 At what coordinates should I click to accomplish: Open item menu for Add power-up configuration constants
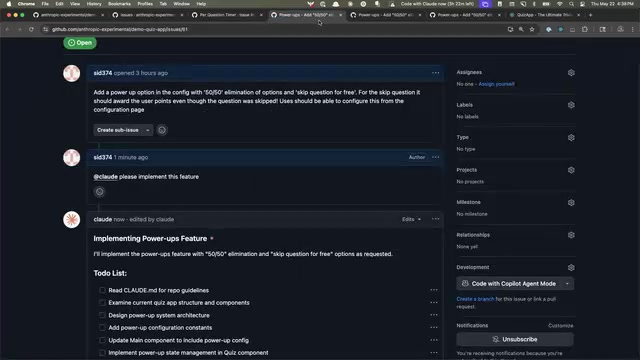(433, 328)
